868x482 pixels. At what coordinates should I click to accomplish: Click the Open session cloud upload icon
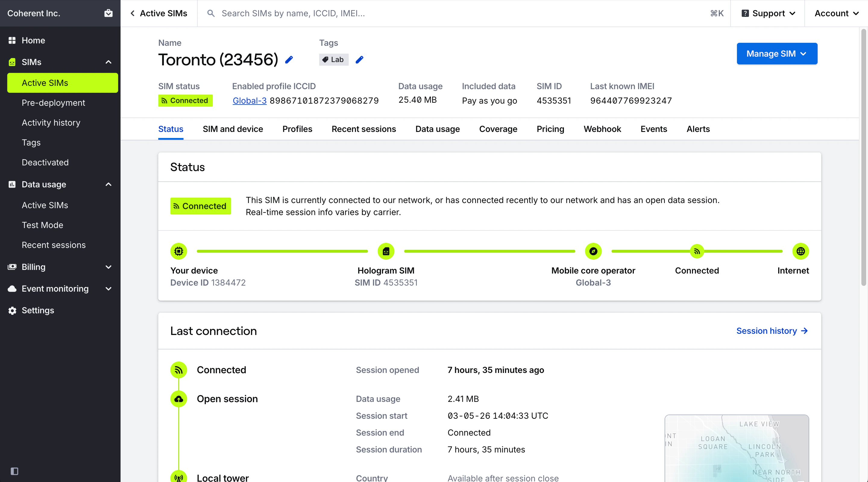(179, 399)
